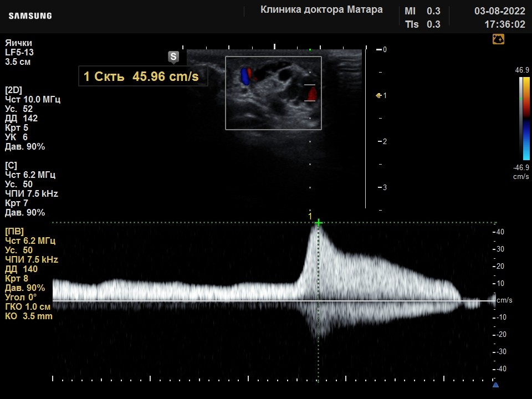Click the green caliper cross on spectral peak

coord(318,223)
